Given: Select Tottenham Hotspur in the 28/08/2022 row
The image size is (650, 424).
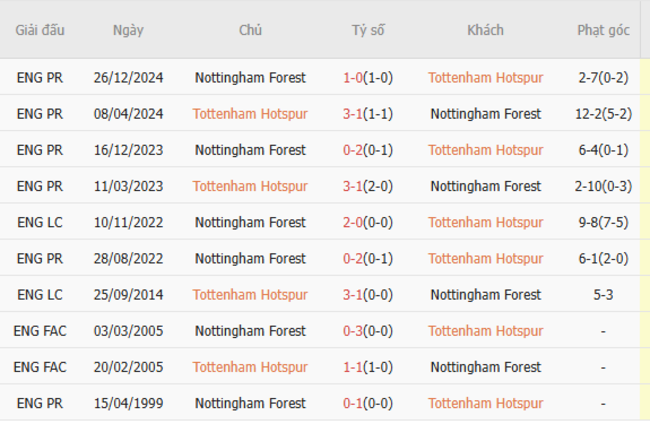Looking at the screenshot, I should pos(485,258).
